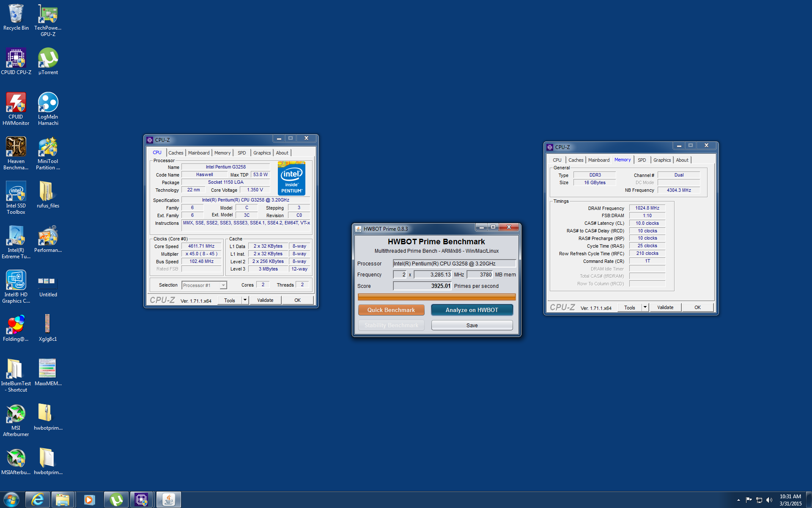Click Tools button in left CPU-Z
Screen dimensions: 812x508
pyautogui.click(x=230, y=300)
